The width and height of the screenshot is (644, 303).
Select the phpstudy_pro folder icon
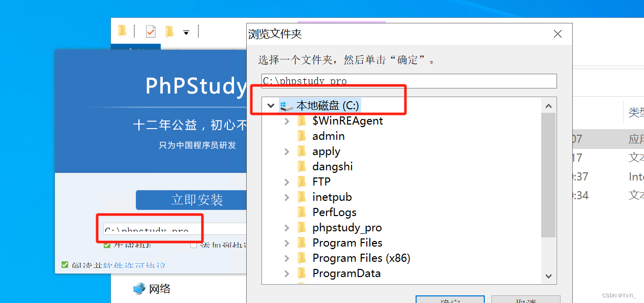[303, 227]
